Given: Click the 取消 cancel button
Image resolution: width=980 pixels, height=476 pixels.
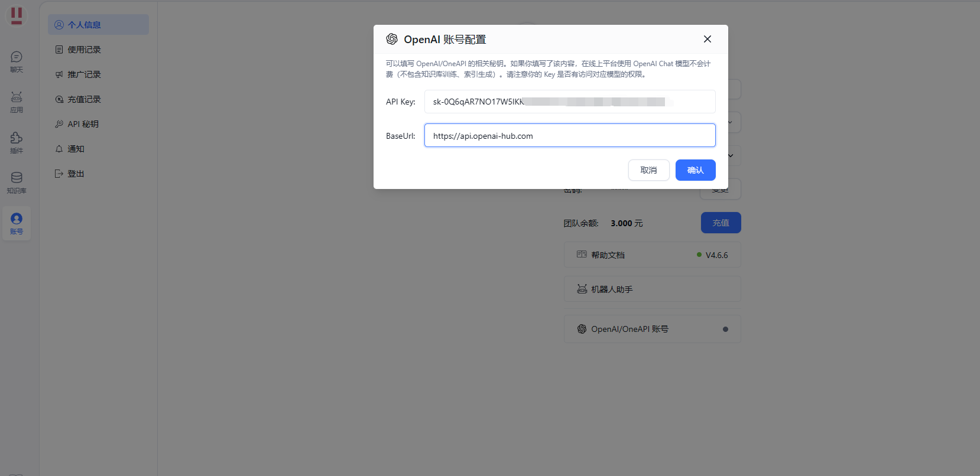Looking at the screenshot, I should pyautogui.click(x=648, y=170).
